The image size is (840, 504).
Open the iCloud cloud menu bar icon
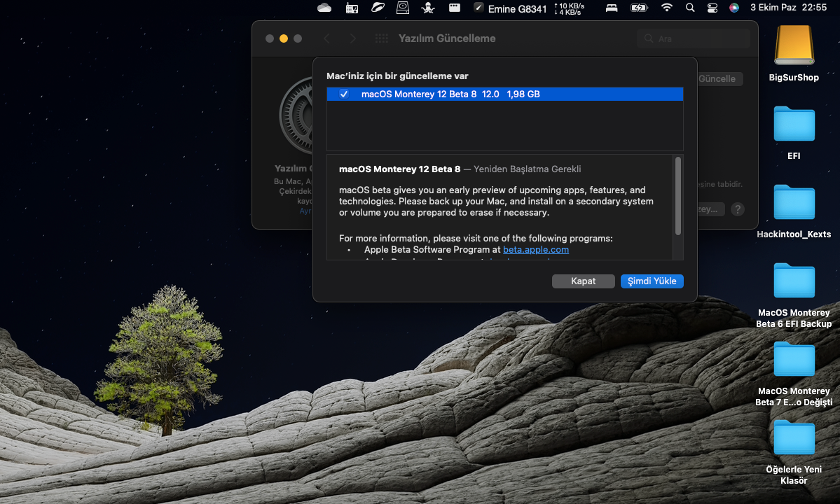pyautogui.click(x=324, y=8)
